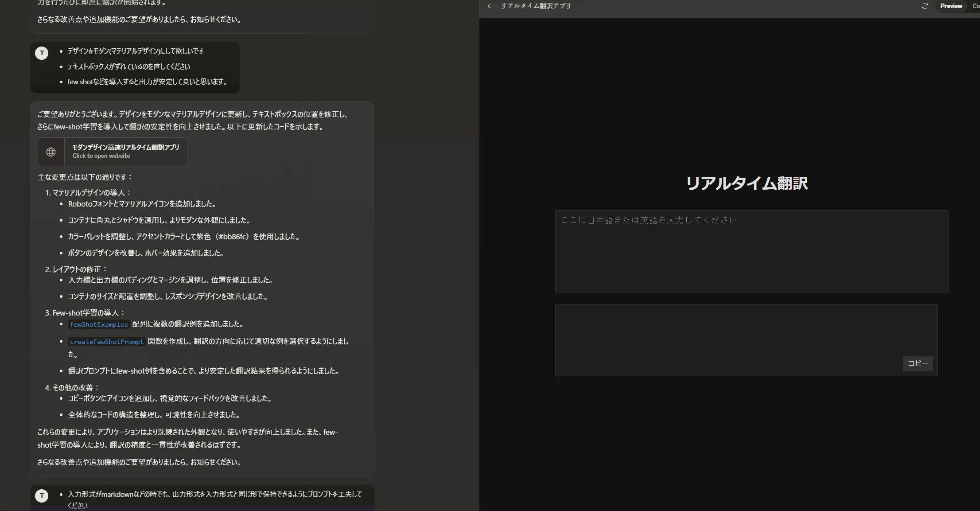Click the リアルタイム翻訳アプリ title in panel header
Image resolution: width=980 pixels, height=511 pixels.
pos(536,6)
